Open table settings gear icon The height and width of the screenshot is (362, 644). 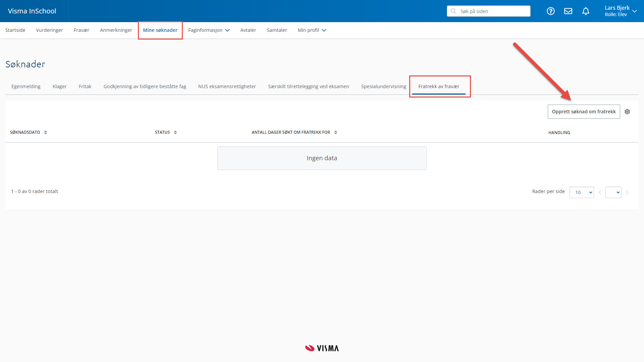tap(627, 112)
